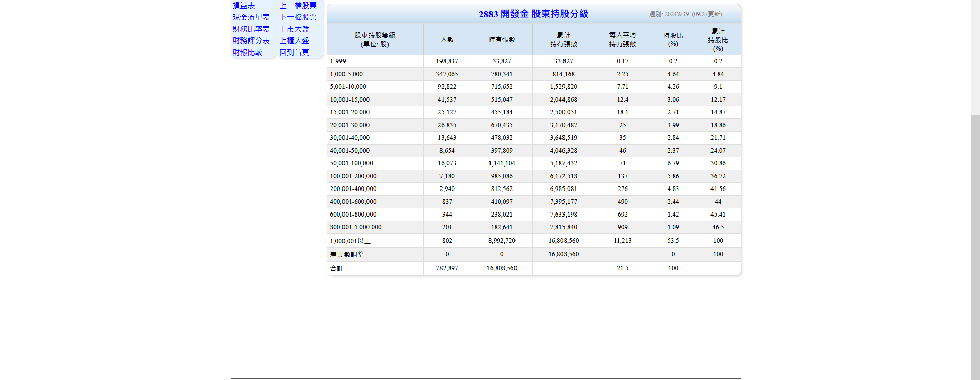980x380 pixels.
Task: Click the 累計持股比 (%) column header
Action: click(718, 40)
